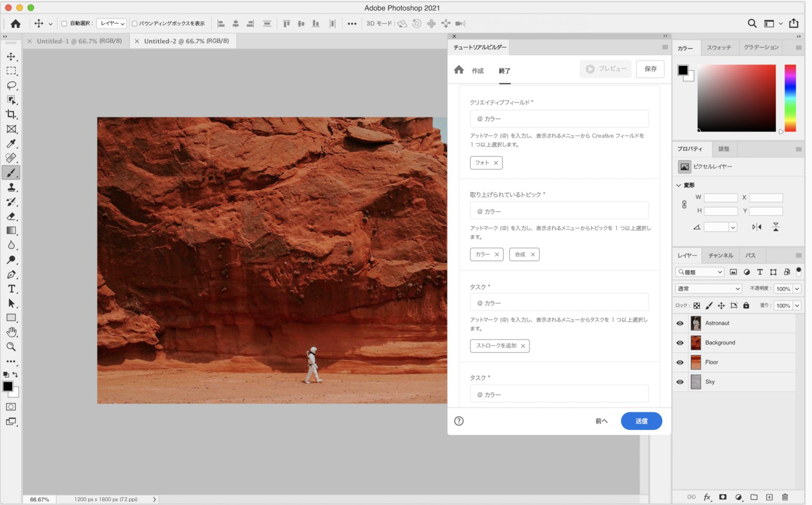
Task: Select the Type tool
Action: [x=11, y=289]
